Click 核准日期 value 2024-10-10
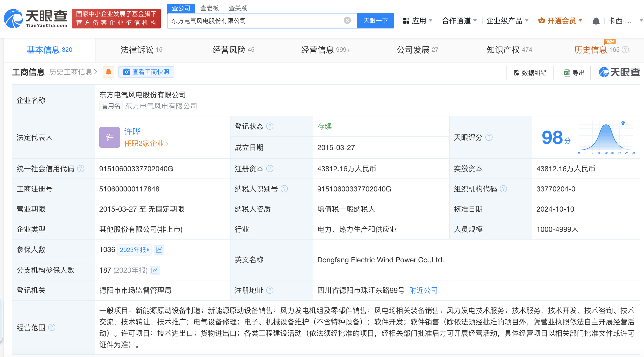This screenshot has height=357, width=644. pyautogui.click(x=555, y=209)
